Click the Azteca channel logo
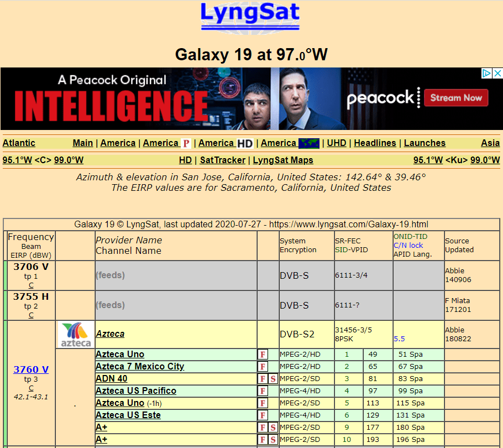503x448 pixels. 76,335
